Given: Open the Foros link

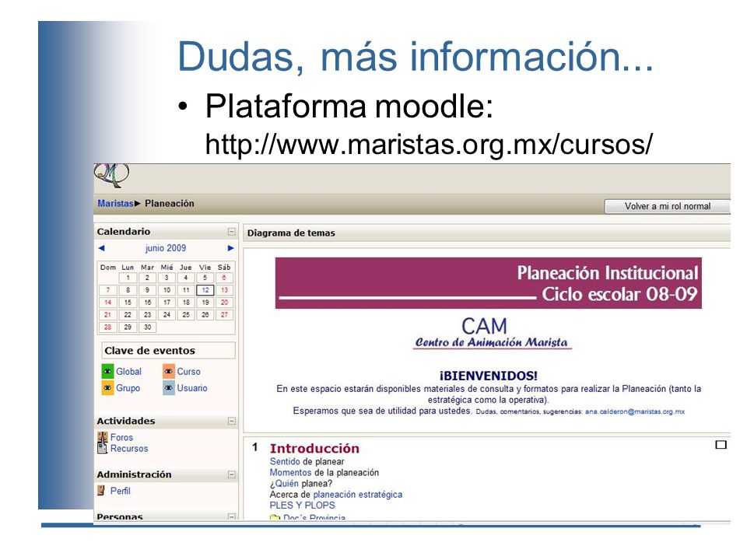Looking at the screenshot, I should pos(121,437).
